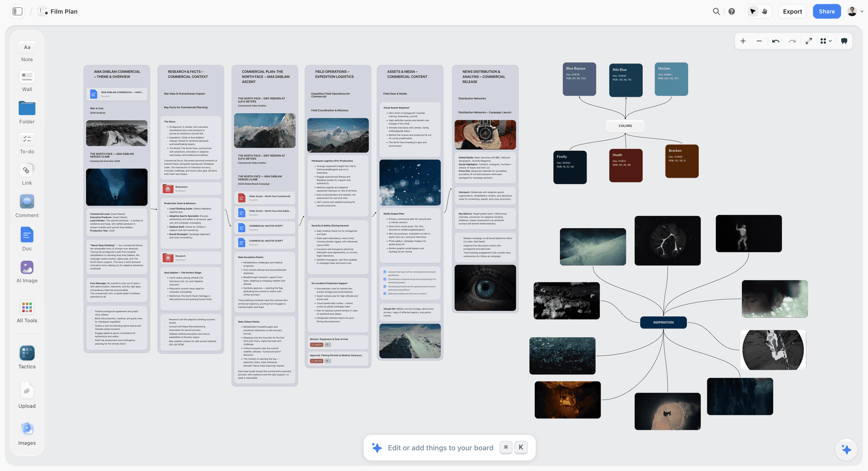Select the Comment tool

point(27,206)
